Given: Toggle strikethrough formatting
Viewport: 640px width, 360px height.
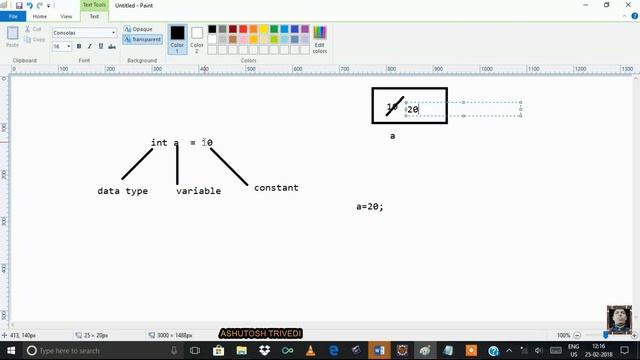Looking at the screenshot, I should tap(112, 47).
